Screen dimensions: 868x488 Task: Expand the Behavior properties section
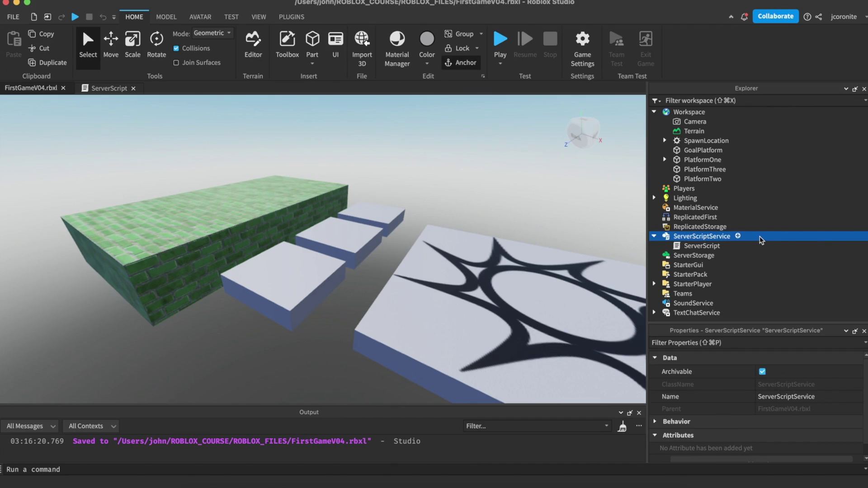pyautogui.click(x=655, y=421)
